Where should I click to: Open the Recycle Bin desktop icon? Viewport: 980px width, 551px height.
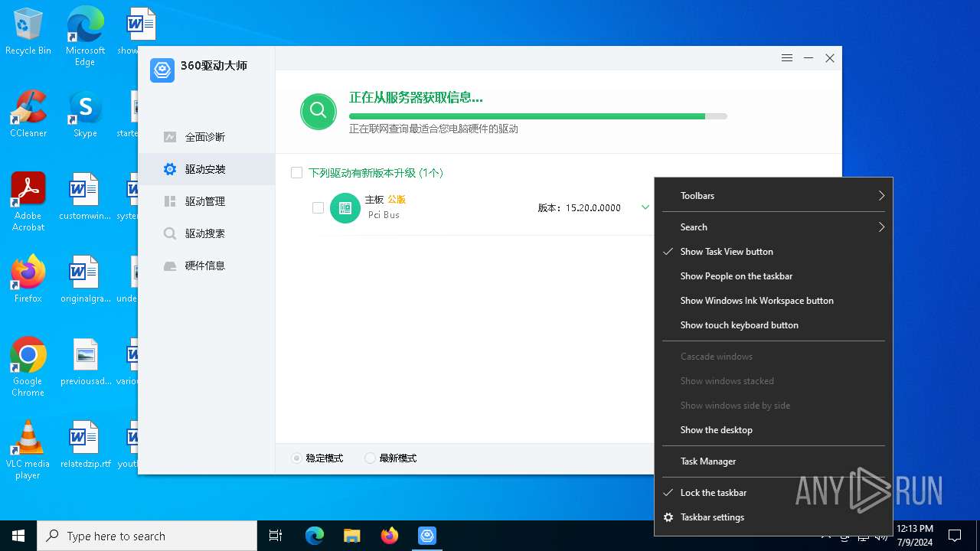(28, 33)
